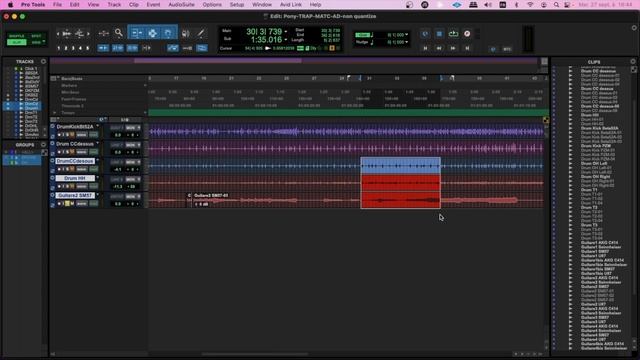Image resolution: width=640 pixels, height=360 pixels.
Task: Expand Drum Kick PZM clip group
Action: (x=571, y=146)
